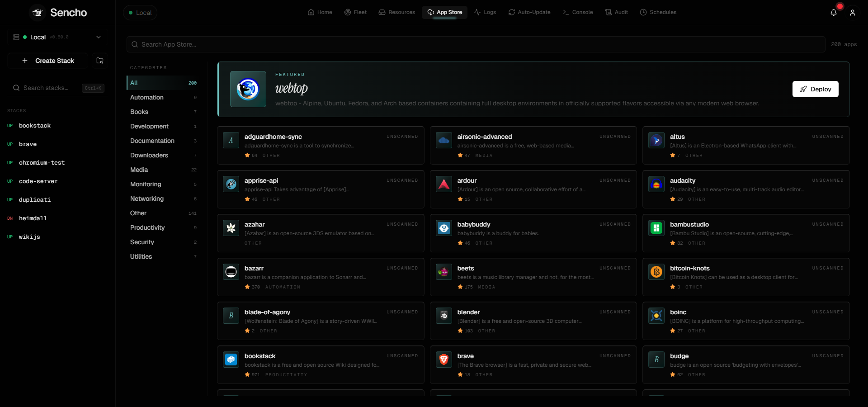Filter by Networking category

(x=164, y=199)
